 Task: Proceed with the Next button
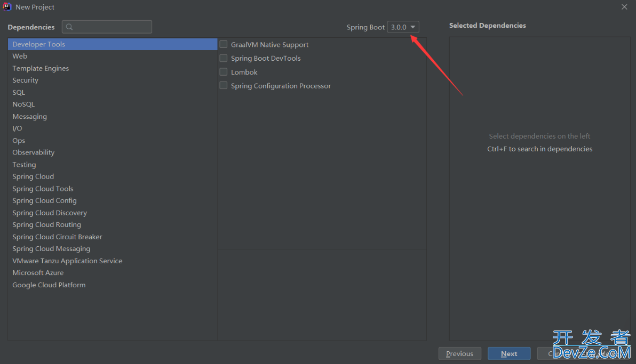pyautogui.click(x=509, y=353)
